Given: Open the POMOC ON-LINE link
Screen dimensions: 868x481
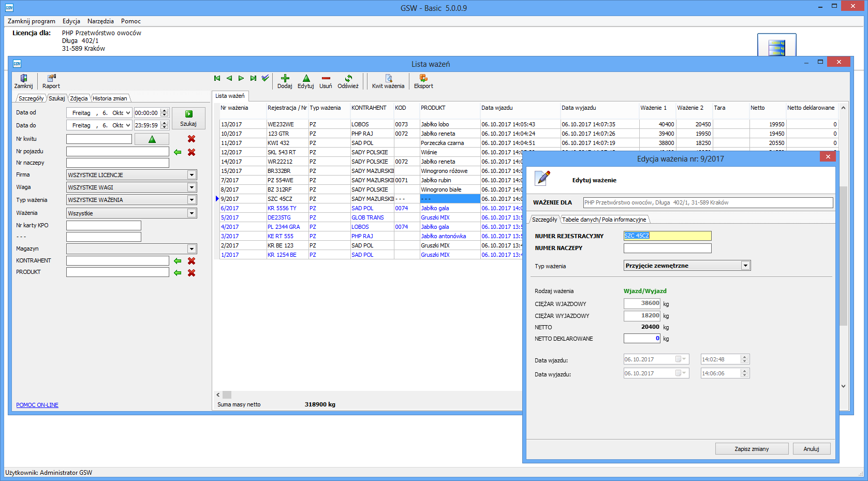Looking at the screenshot, I should pos(37,405).
